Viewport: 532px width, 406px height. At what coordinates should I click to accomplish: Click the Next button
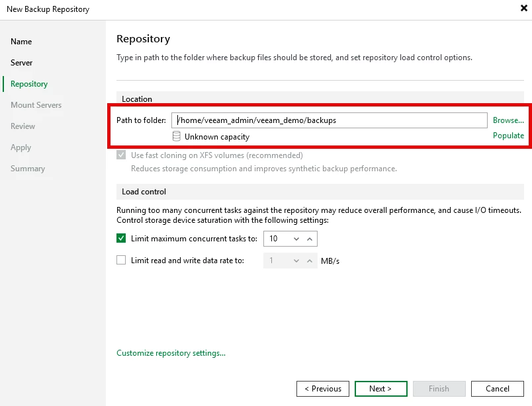[381, 389]
